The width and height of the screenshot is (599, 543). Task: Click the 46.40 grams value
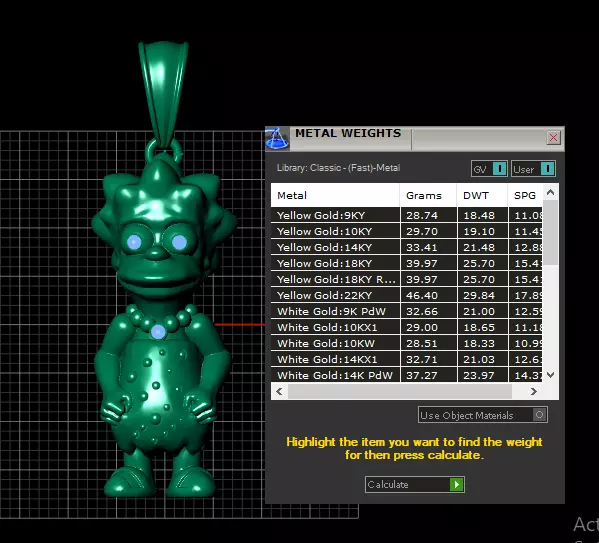[422, 295]
